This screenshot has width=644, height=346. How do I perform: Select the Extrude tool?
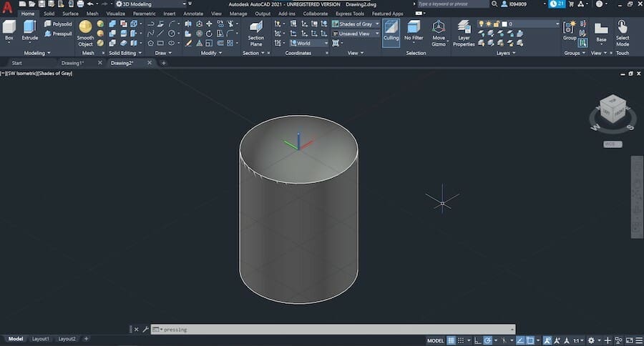(x=29, y=30)
